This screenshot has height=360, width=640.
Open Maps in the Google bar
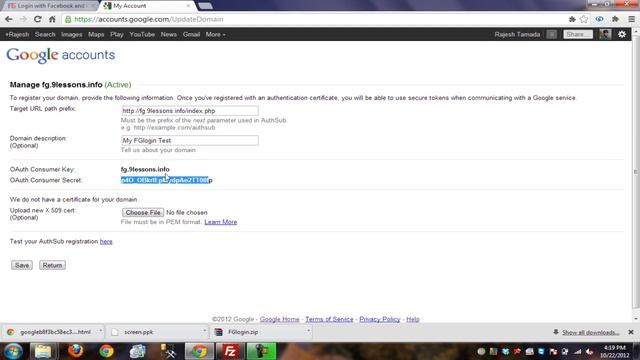[96, 35]
